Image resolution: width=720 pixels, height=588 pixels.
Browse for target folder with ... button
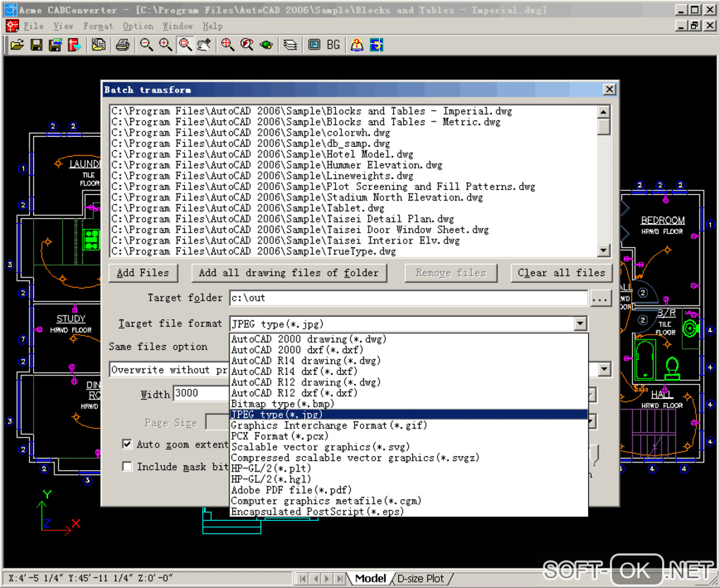[x=600, y=299]
